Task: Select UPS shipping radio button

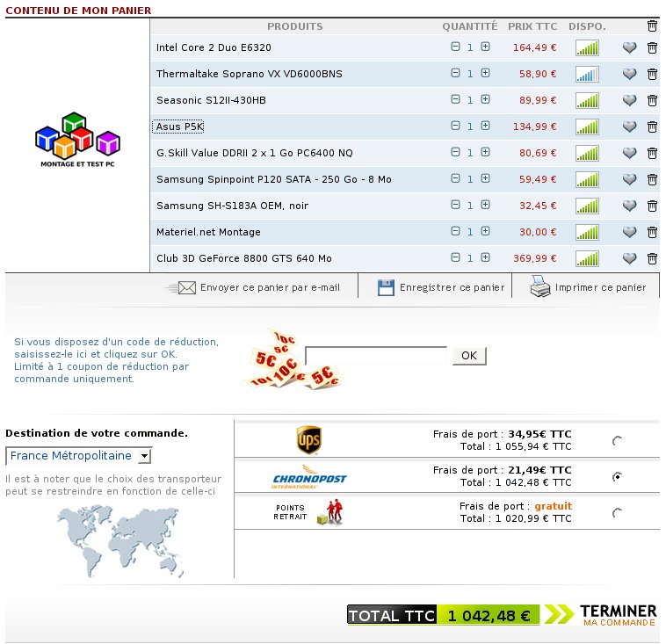Action: [617, 440]
